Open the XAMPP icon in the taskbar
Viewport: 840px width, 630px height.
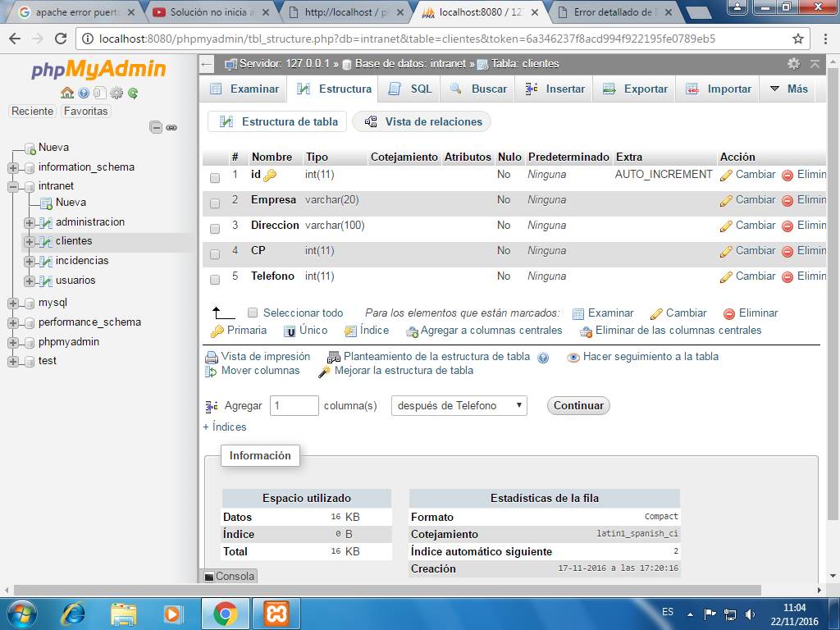(x=276, y=614)
